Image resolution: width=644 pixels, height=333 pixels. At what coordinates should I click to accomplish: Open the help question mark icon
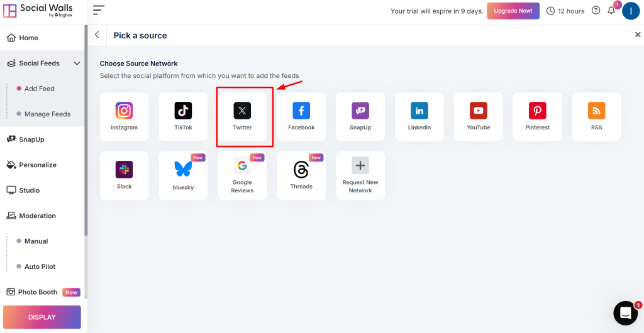coord(596,10)
